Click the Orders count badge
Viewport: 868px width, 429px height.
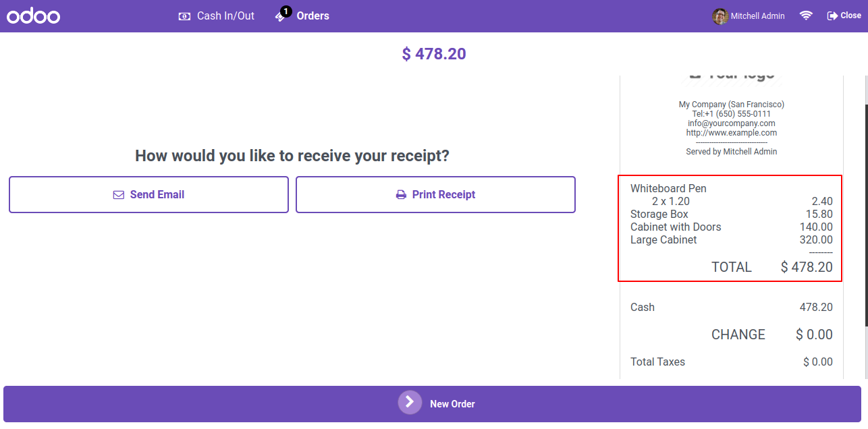coord(286,11)
